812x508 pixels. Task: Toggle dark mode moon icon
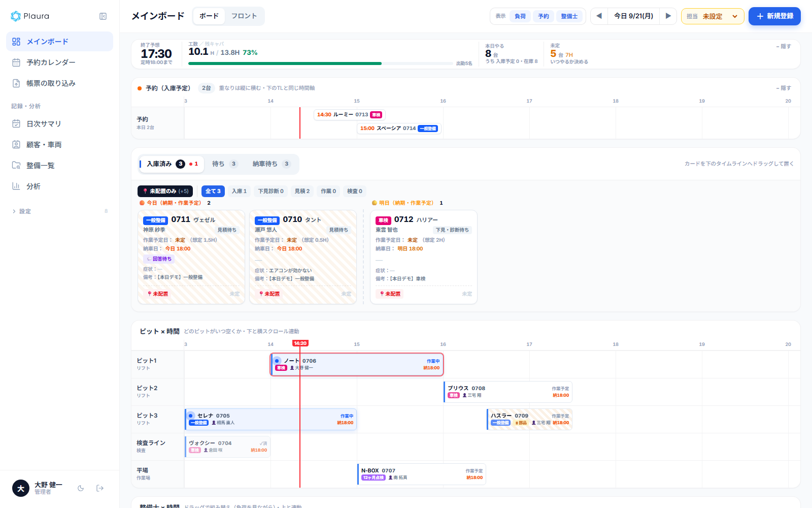pos(81,488)
